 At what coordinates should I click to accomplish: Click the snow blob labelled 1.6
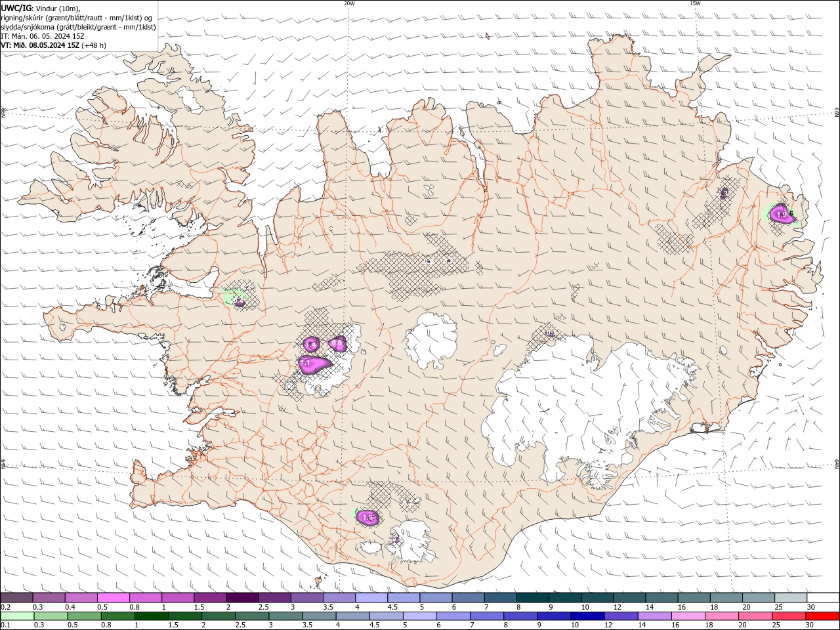pyautogui.click(x=367, y=518)
